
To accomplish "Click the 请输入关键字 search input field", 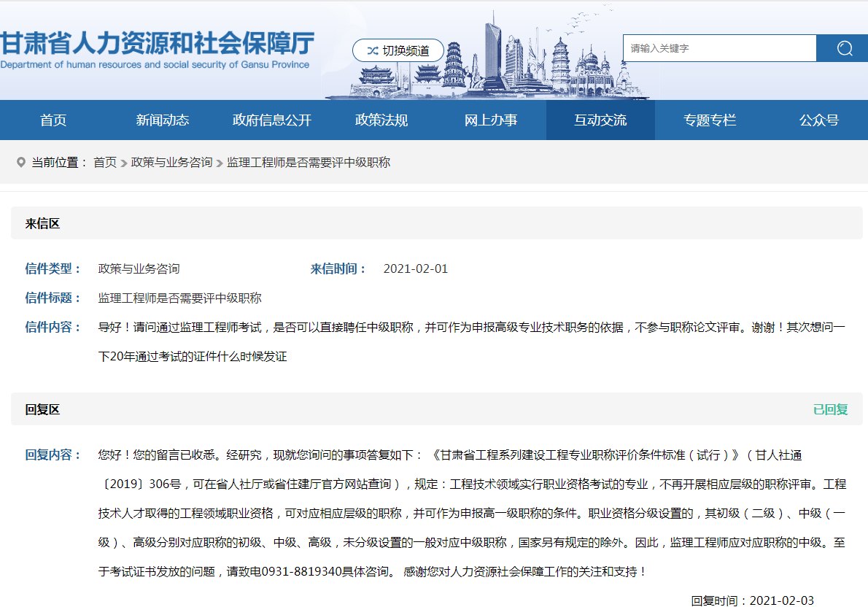I will click(718, 48).
